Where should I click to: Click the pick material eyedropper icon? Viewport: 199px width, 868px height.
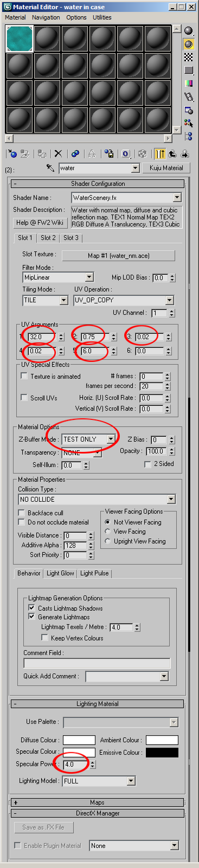point(50,168)
